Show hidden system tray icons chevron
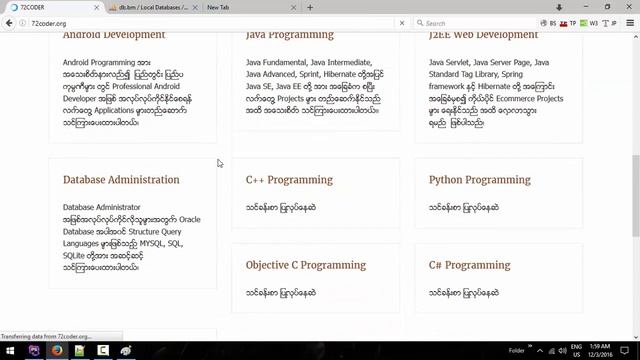The image size is (640, 360). pyautogui.click(x=540, y=351)
